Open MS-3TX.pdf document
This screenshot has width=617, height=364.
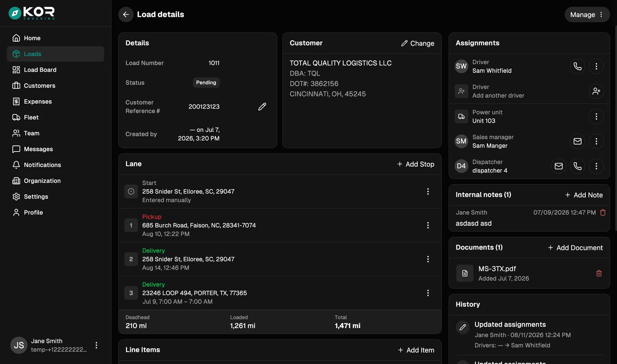click(497, 269)
